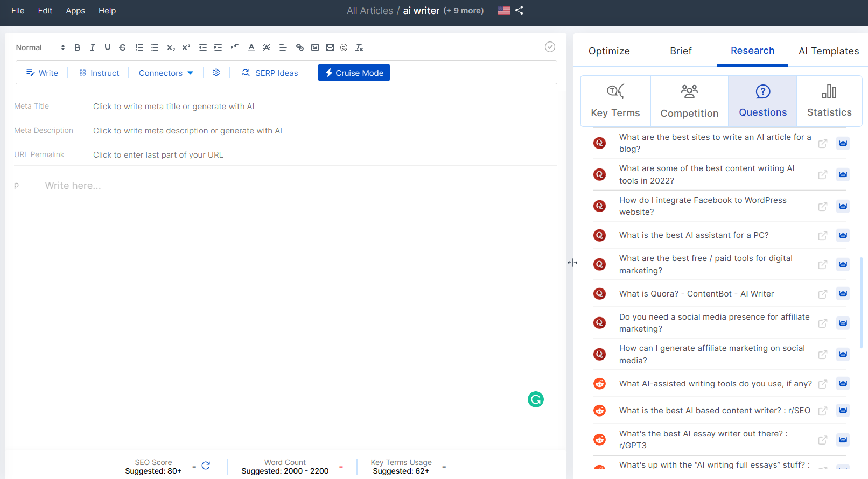Switch to the Optimize tab

[x=609, y=51]
